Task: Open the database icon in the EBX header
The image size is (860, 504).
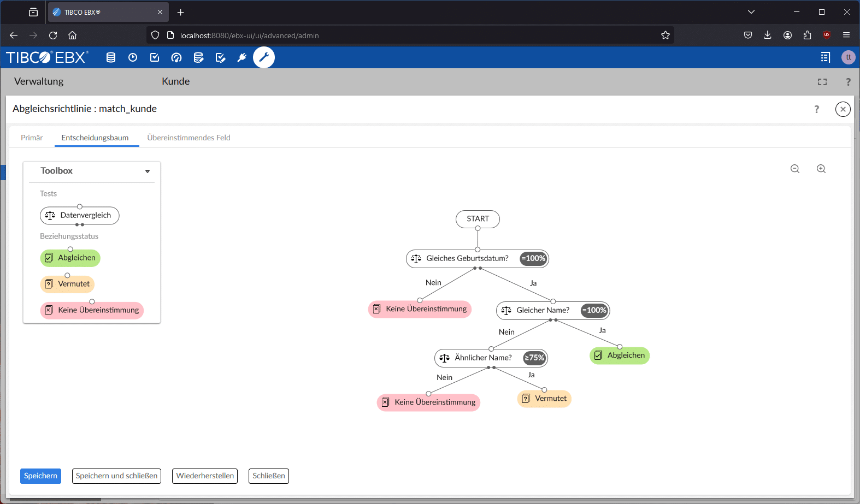Action: pyautogui.click(x=111, y=57)
